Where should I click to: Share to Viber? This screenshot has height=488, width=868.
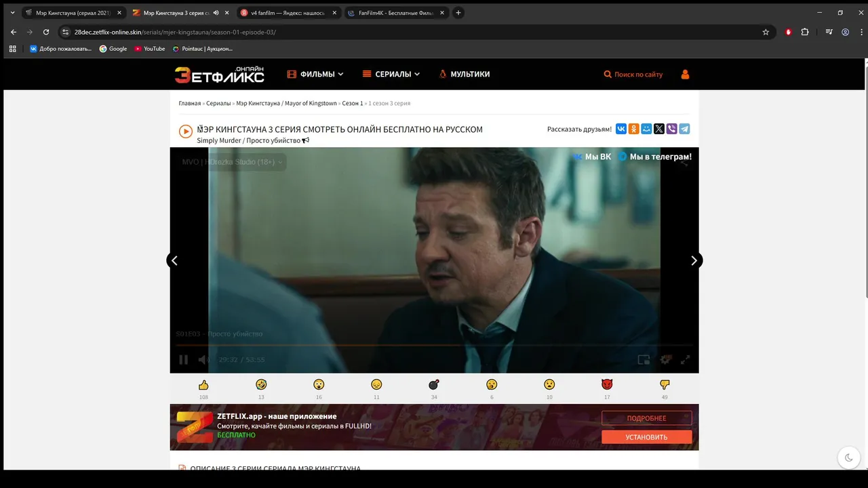pos(671,129)
